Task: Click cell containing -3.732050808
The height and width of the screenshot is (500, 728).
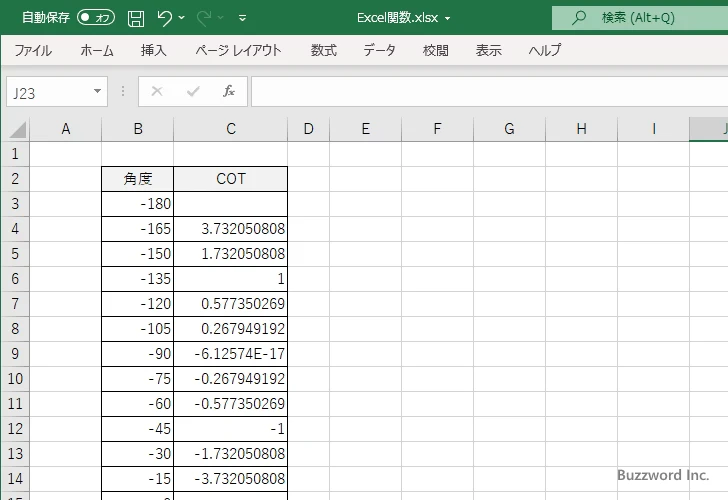Action: 231,479
